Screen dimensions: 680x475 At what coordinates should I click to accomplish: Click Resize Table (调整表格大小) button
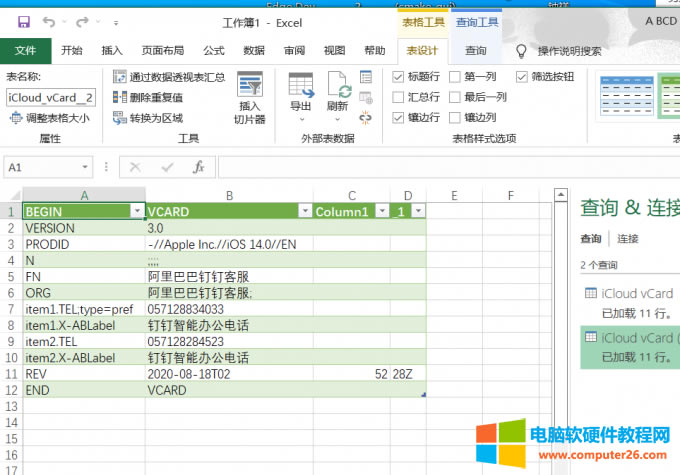coord(50,117)
